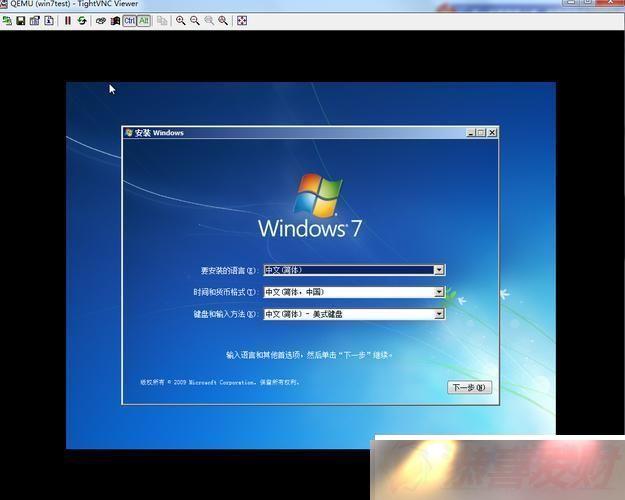The height and width of the screenshot is (500, 625).
Task: Expand the 要安装的语言 dropdown arrow
Action: [x=439, y=270]
